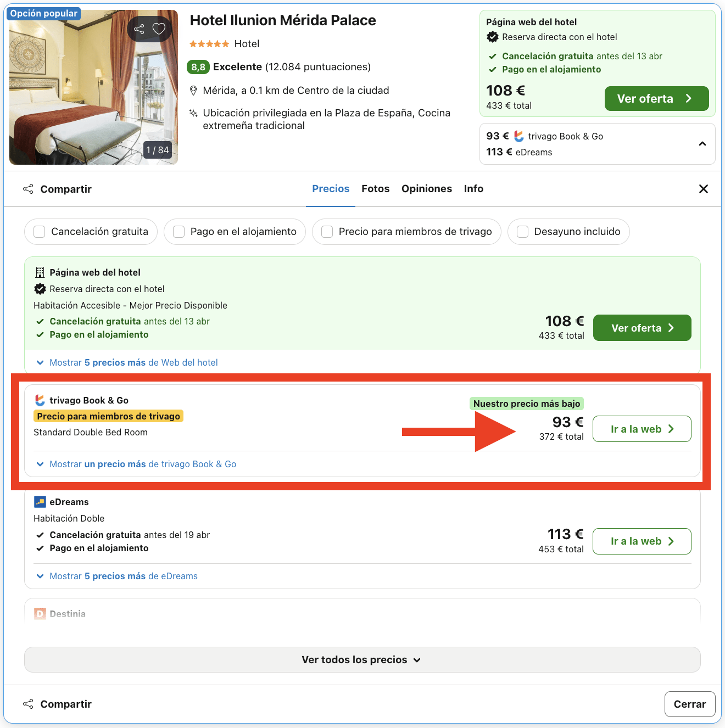Click the location pin icon next to Mérida
Viewport: 725px width, 728px height.
193,90
